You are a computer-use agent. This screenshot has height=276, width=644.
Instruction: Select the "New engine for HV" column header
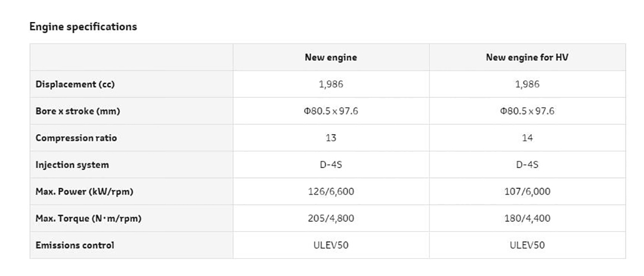click(527, 58)
